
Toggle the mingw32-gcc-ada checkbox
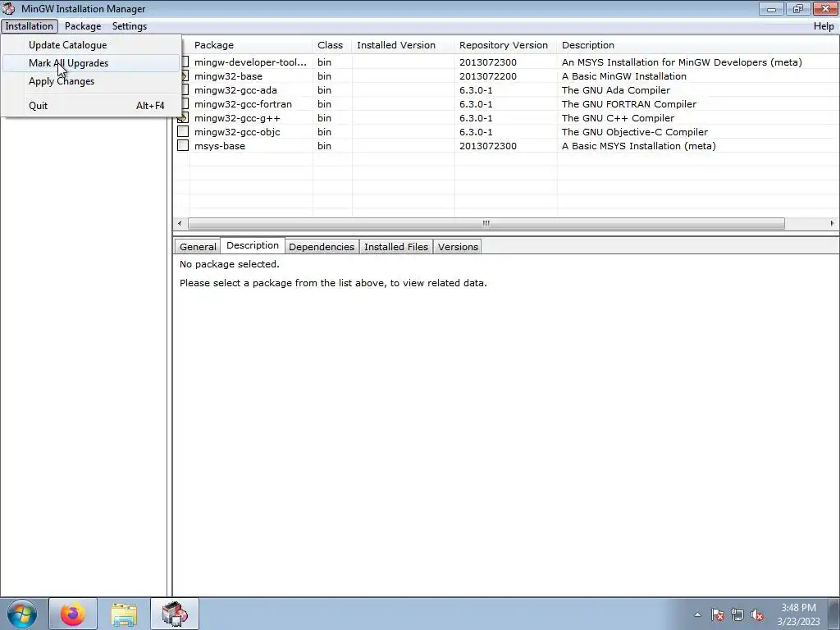point(183,90)
